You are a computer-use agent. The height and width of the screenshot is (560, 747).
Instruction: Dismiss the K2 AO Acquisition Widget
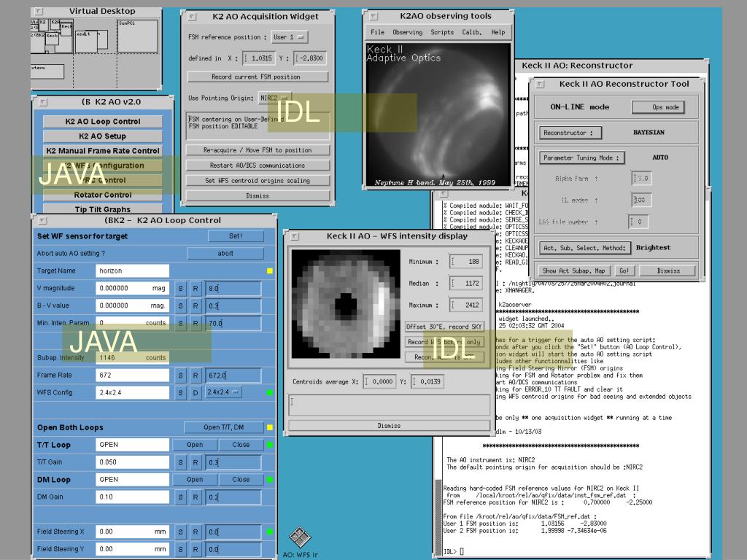(x=258, y=195)
